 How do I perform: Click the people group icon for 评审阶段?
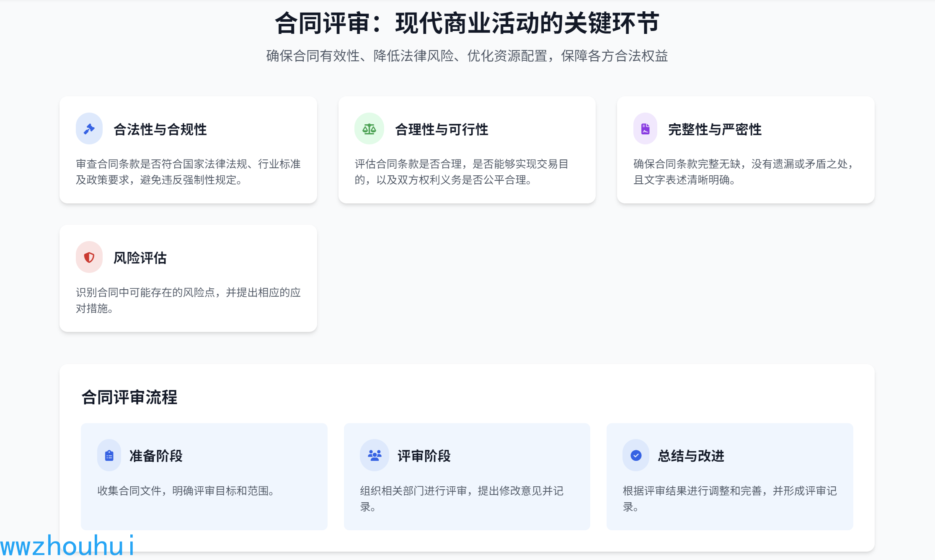[x=374, y=455]
